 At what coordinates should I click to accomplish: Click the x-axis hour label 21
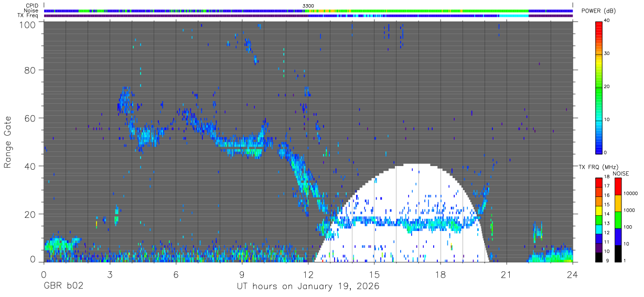click(507, 275)
